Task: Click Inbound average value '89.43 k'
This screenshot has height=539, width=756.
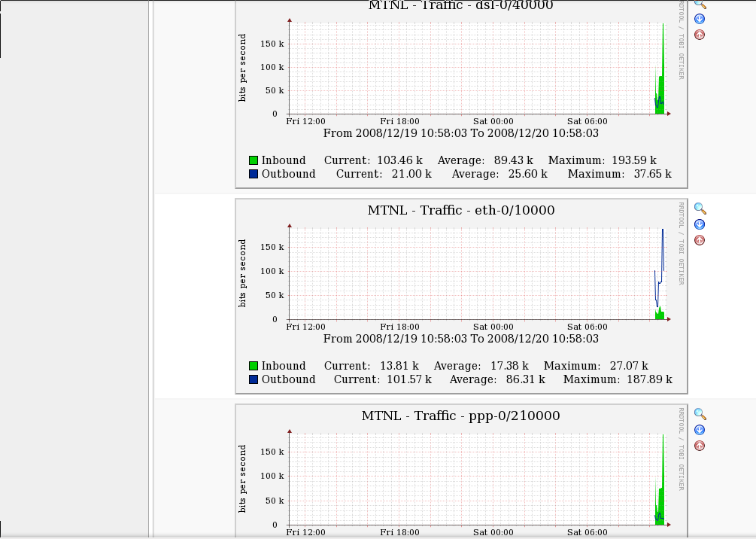Action: tap(514, 160)
